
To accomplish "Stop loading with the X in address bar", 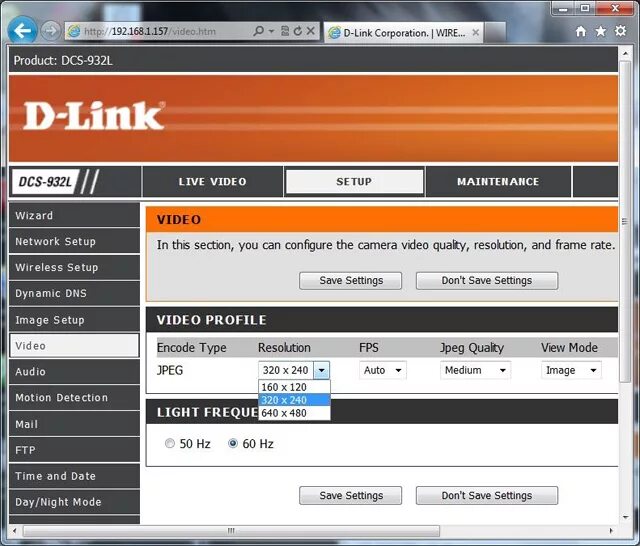I will [x=311, y=31].
